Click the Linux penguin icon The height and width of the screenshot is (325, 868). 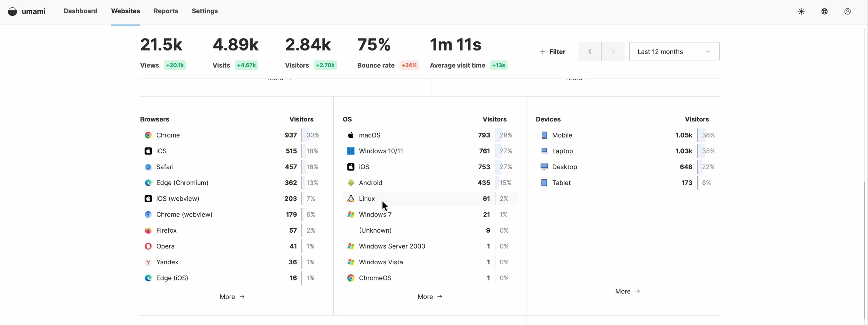point(351,199)
